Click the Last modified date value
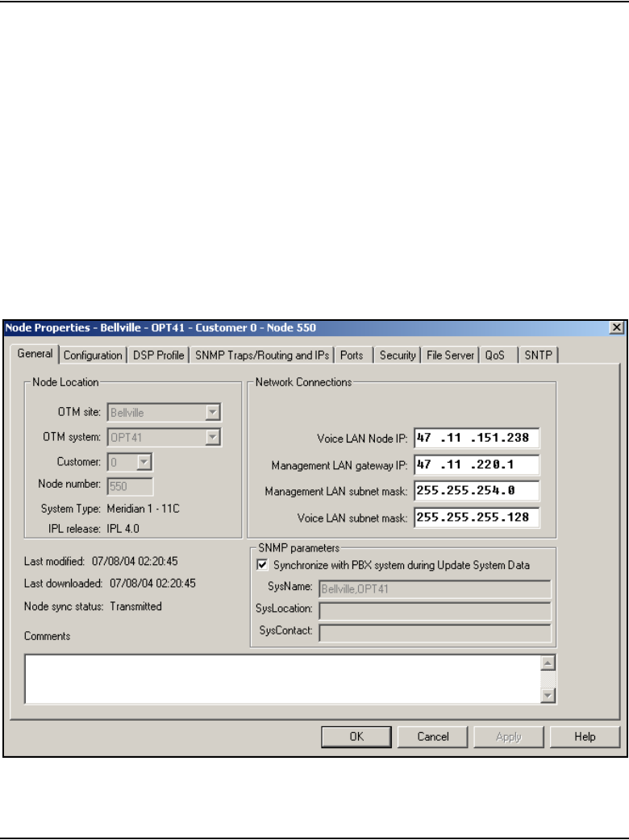The image size is (629, 840). tap(135, 561)
